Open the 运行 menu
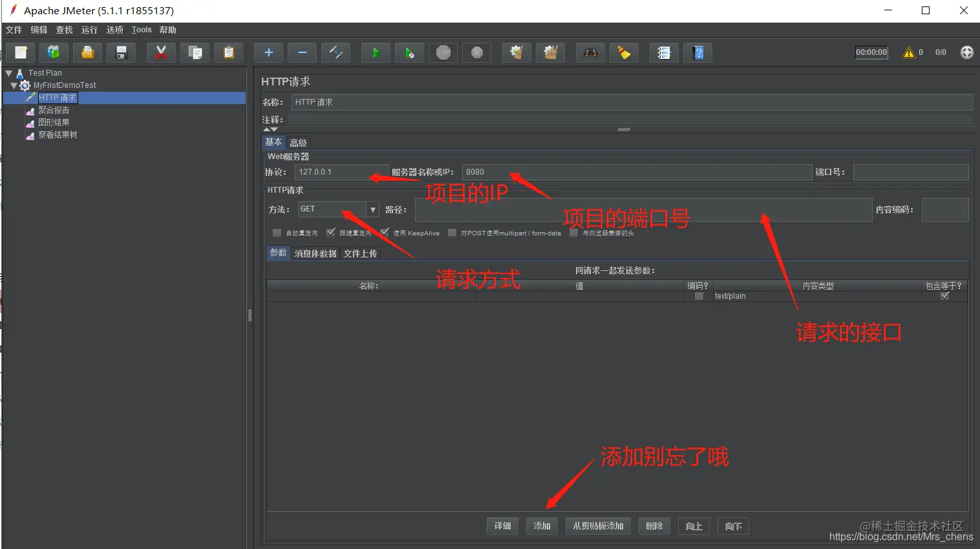980x549 pixels. 89,30
